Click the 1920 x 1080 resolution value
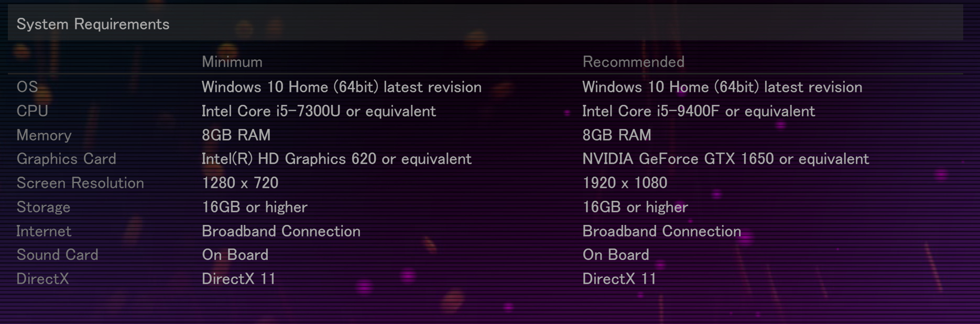This screenshot has width=980, height=324. 625,182
